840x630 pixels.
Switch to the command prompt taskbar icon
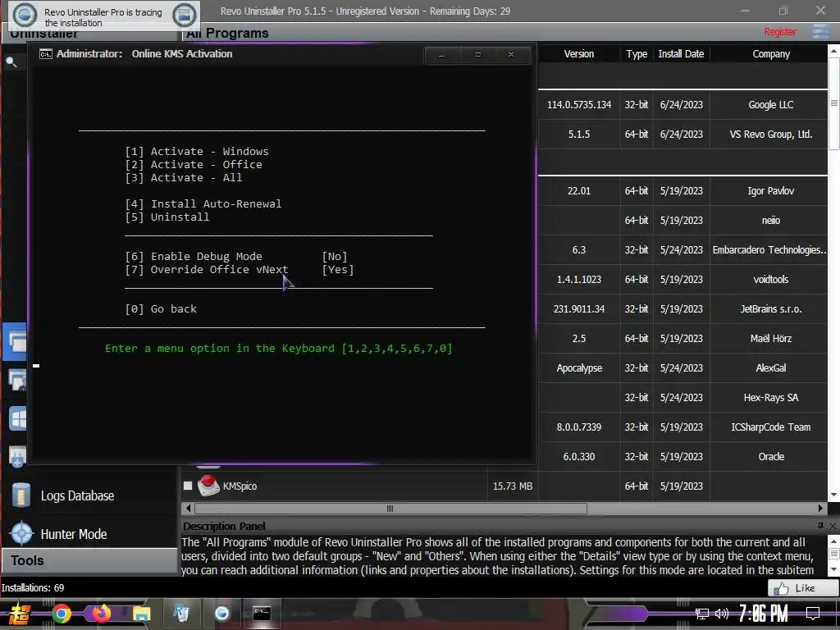coord(262,614)
